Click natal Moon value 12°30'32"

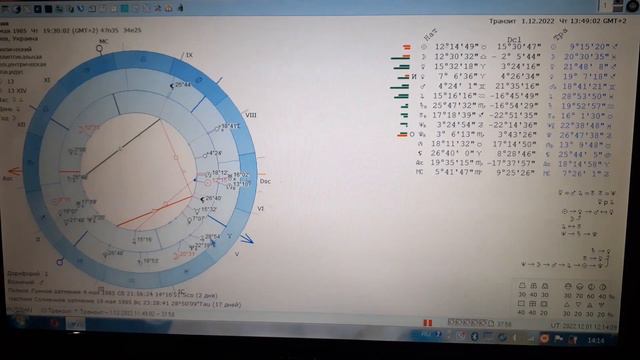pos(456,56)
